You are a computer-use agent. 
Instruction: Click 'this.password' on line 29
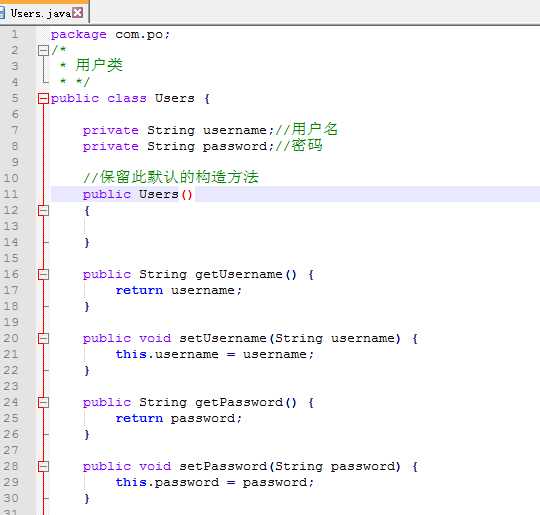point(167,483)
